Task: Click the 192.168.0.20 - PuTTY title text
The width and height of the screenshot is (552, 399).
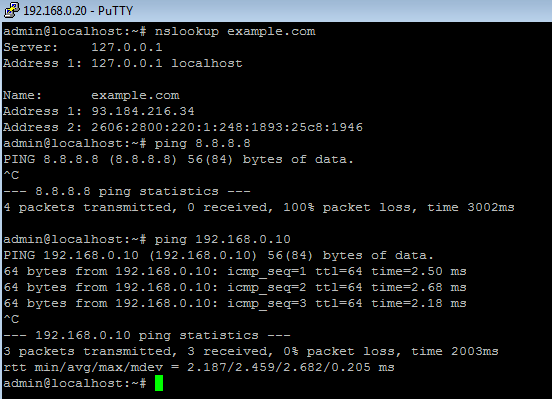Action: [x=78, y=11]
